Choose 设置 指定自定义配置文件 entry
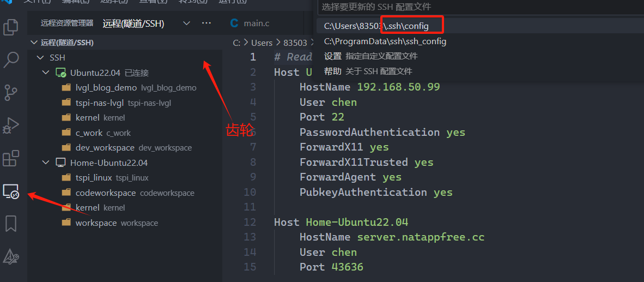644x282 pixels. [479, 56]
